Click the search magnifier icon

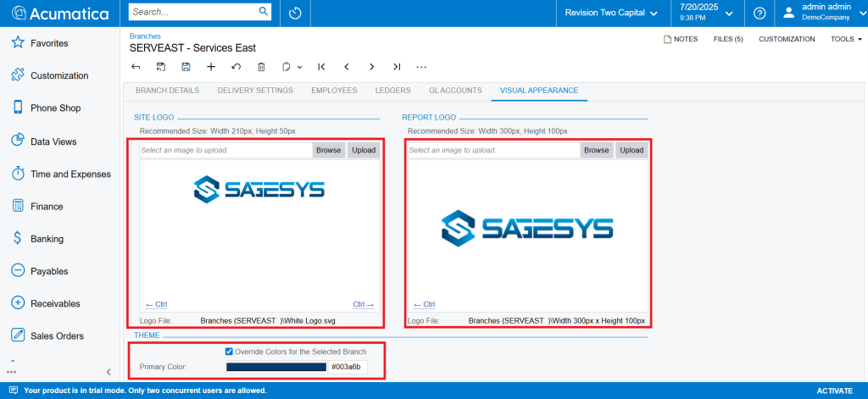tap(264, 13)
